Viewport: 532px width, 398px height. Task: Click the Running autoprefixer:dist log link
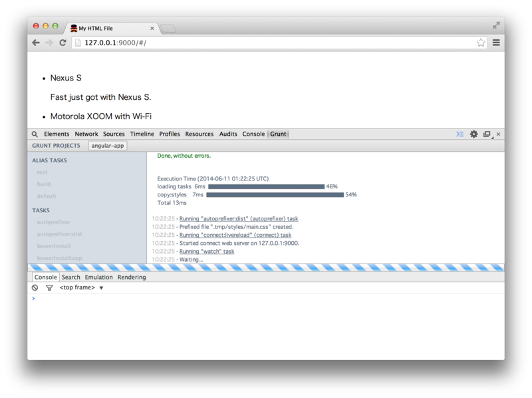(x=239, y=219)
